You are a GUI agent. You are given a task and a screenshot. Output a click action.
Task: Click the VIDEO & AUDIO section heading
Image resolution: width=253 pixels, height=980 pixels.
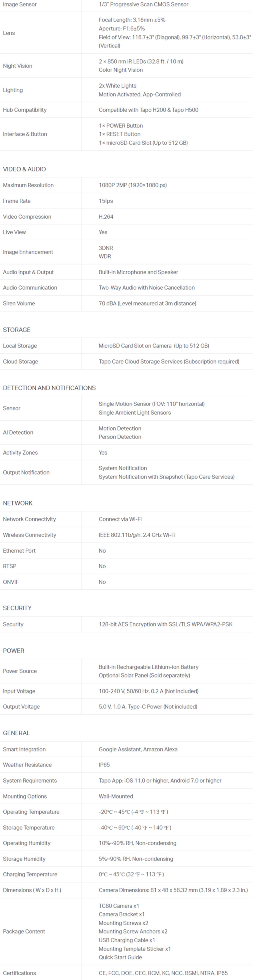tap(24, 169)
